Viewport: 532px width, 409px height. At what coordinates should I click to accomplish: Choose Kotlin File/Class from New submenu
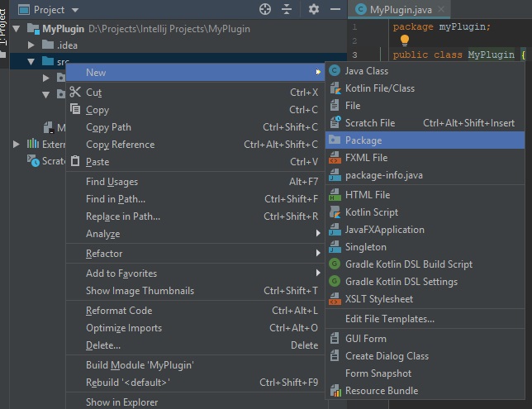pos(379,88)
